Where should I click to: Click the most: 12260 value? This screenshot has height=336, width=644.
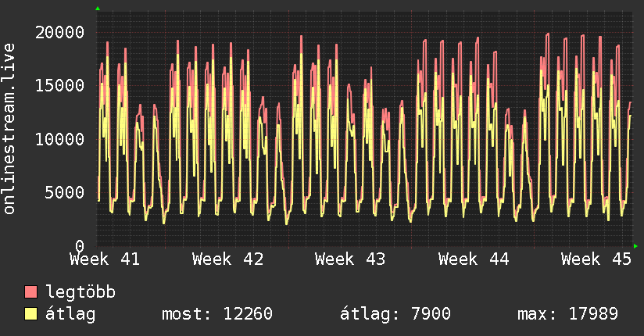coord(217,314)
